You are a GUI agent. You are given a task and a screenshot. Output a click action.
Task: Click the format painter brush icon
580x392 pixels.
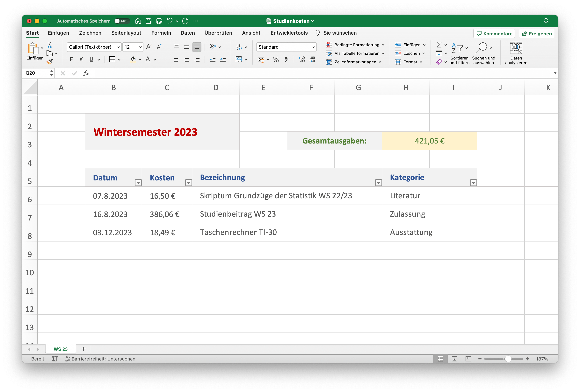pos(50,62)
